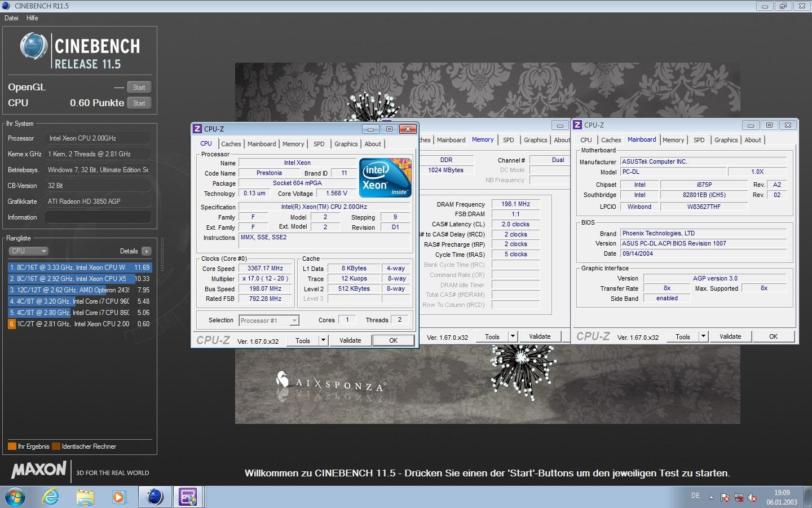This screenshot has width=812, height=508.
Task: Select ranking row 5 4C/8T @ 2.80 GHz
Action: pos(80,313)
